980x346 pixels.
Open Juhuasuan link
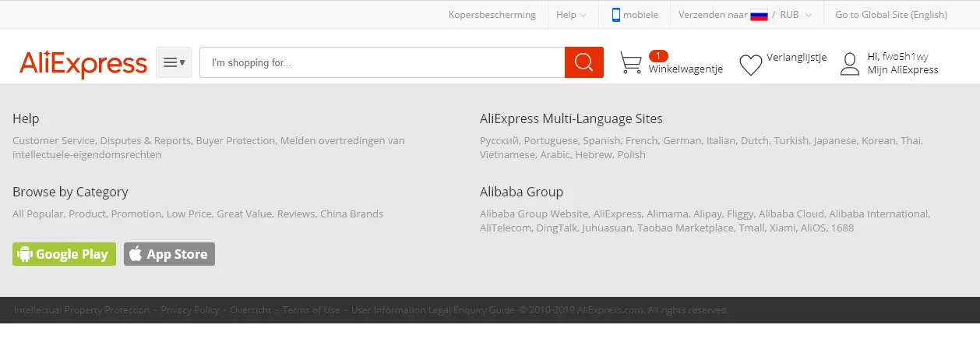pos(607,228)
